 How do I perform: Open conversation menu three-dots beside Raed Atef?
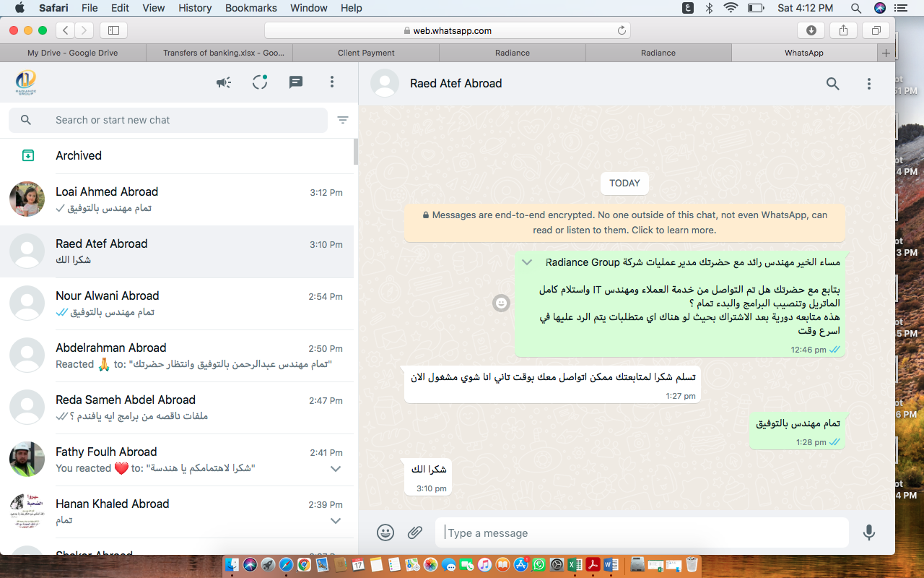click(869, 84)
